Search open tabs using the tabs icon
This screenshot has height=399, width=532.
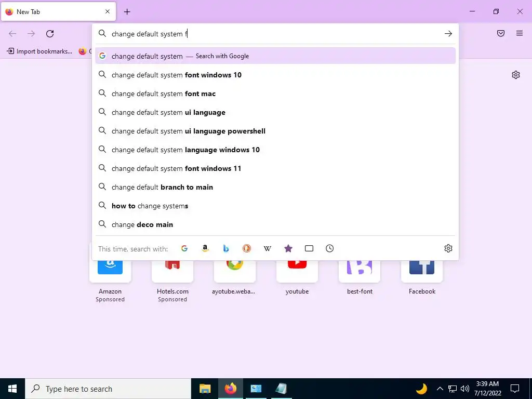(309, 248)
